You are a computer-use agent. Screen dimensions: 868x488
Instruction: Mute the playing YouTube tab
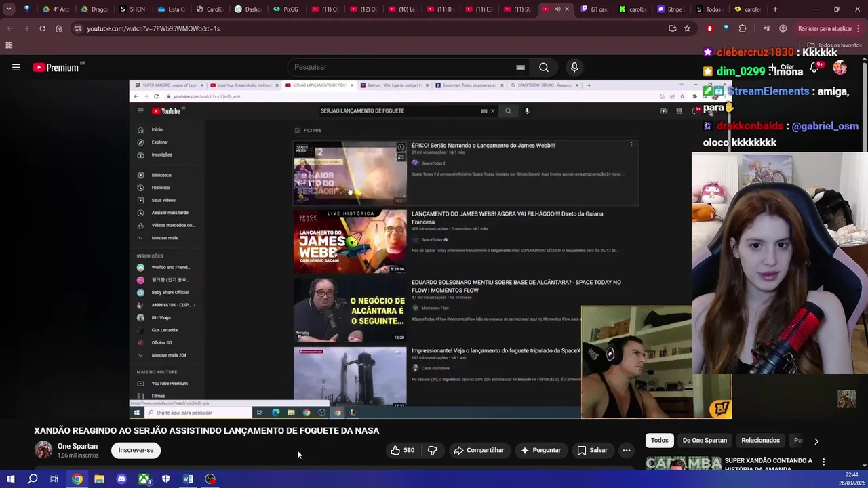pyautogui.click(x=557, y=9)
